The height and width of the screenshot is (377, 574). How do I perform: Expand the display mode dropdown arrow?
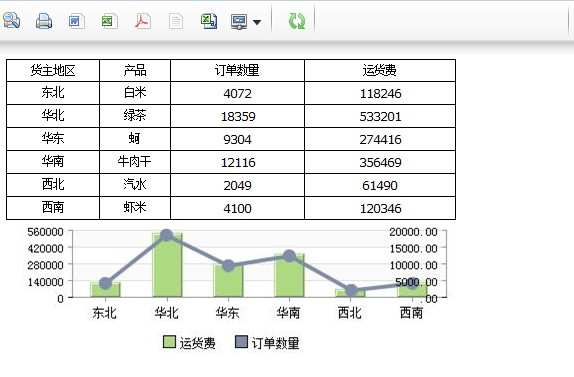[257, 22]
